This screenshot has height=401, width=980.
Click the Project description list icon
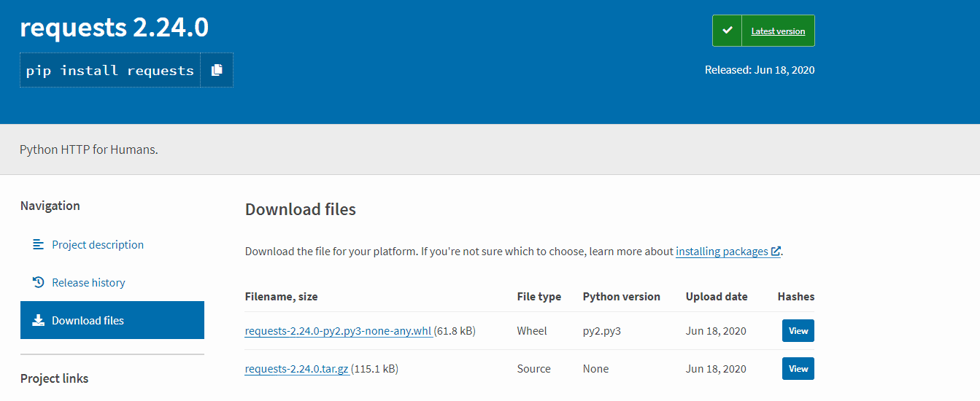(x=39, y=244)
